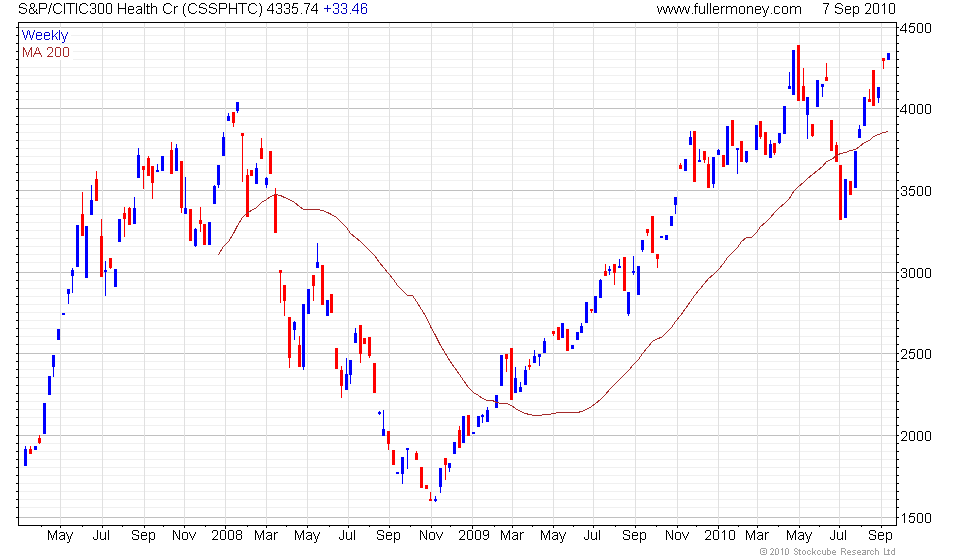This screenshot has height=560, width=980.
Task: Click the final 'Sep' label at axis end
Action: (x=881, y=536)
